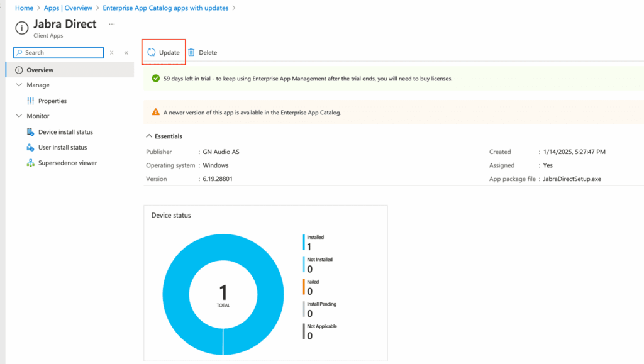Collapse the sidebar with double-chevron icon
Image resolution: width=644 pixels, height=364 pixels.
tap(126, 53)
